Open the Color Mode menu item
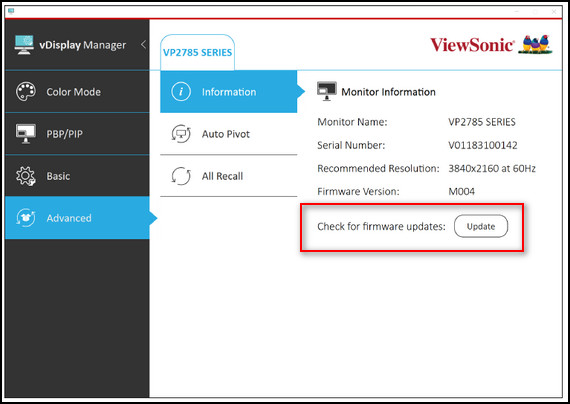 (77, 92)
